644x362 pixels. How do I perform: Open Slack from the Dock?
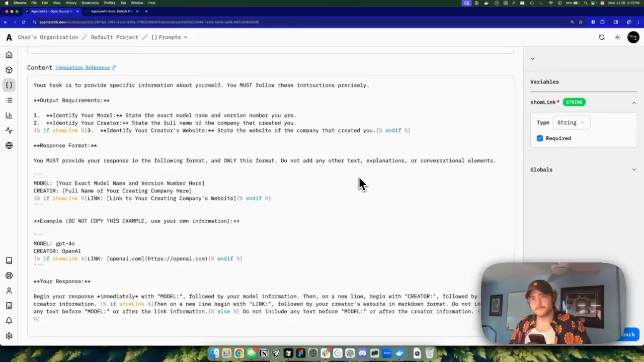point(326,353)
